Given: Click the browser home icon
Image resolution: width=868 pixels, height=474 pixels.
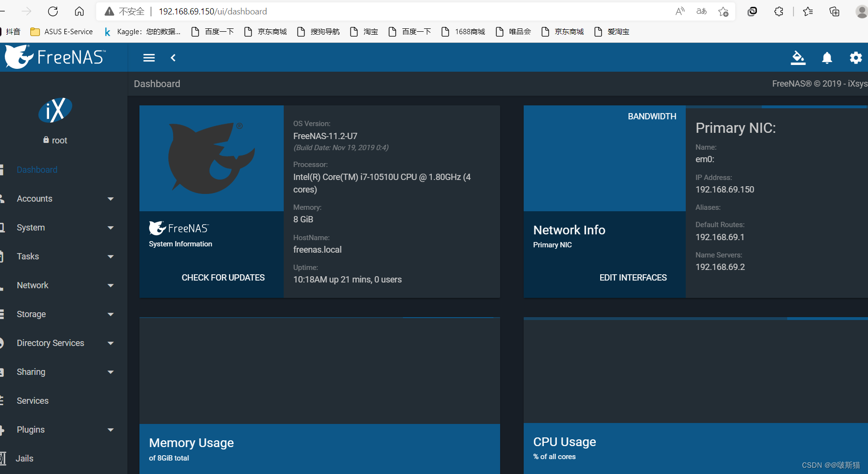Looking at the screenshot, I should (79, 11).
